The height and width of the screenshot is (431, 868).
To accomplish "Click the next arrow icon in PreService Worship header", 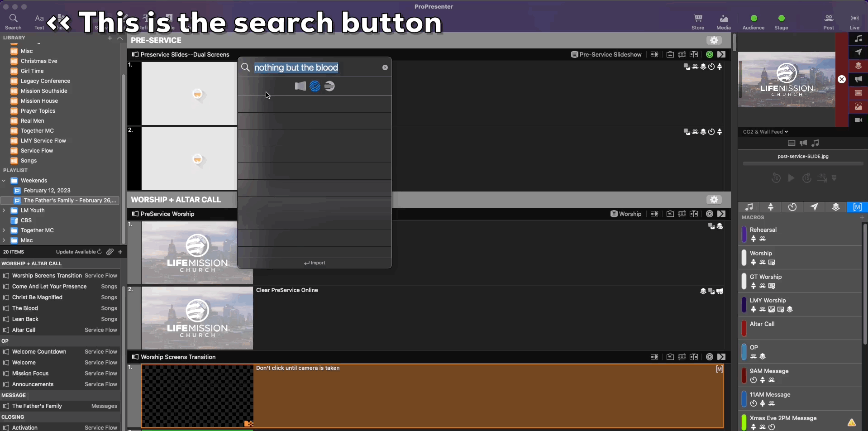I will tap(721, 214).
